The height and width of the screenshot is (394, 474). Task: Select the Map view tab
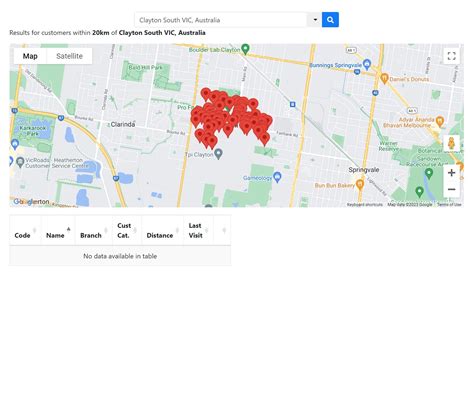tap(30, 56)
